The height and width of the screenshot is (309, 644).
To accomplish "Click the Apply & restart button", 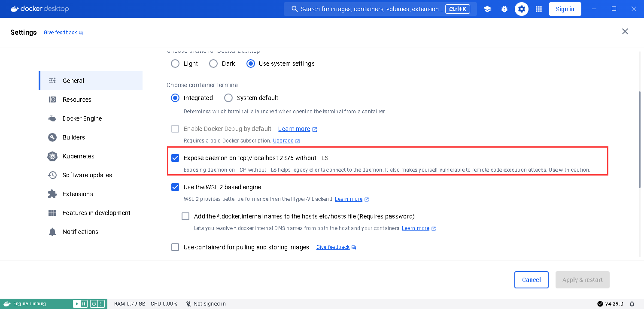I will pos(583,280).
